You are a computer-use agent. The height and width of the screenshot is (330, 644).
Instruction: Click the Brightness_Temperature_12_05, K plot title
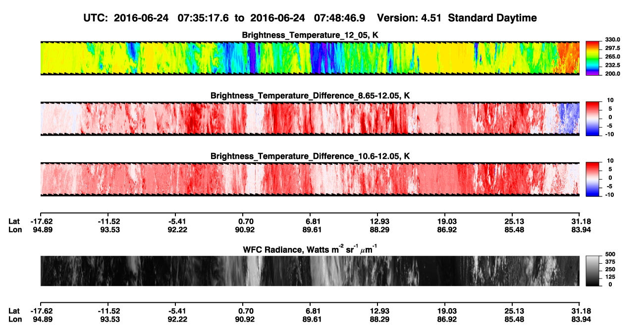point(310,35)
